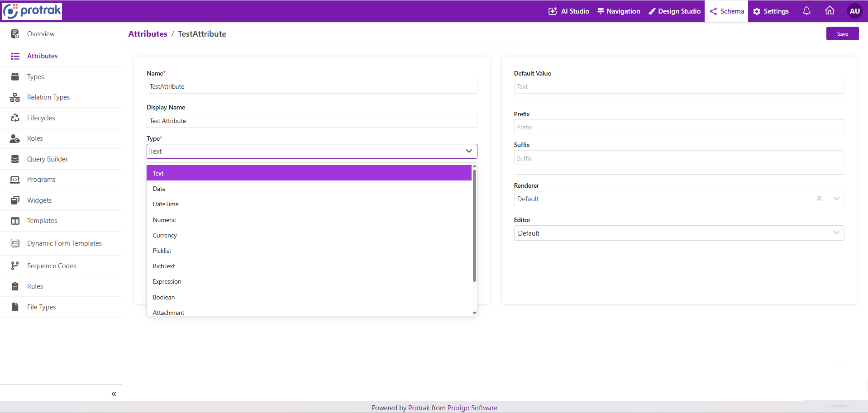868x413 pixels.
Task: Click the Default Value input field
Action: 679,86
